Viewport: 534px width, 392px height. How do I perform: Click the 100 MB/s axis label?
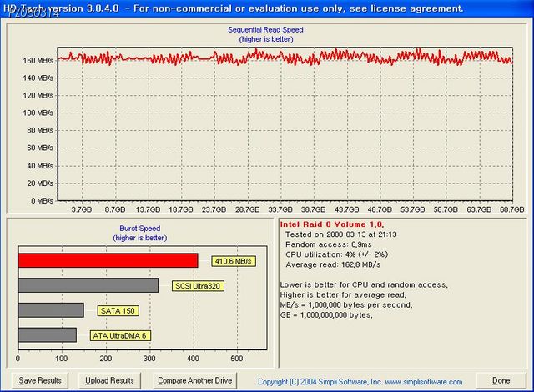tap(38, 113)
